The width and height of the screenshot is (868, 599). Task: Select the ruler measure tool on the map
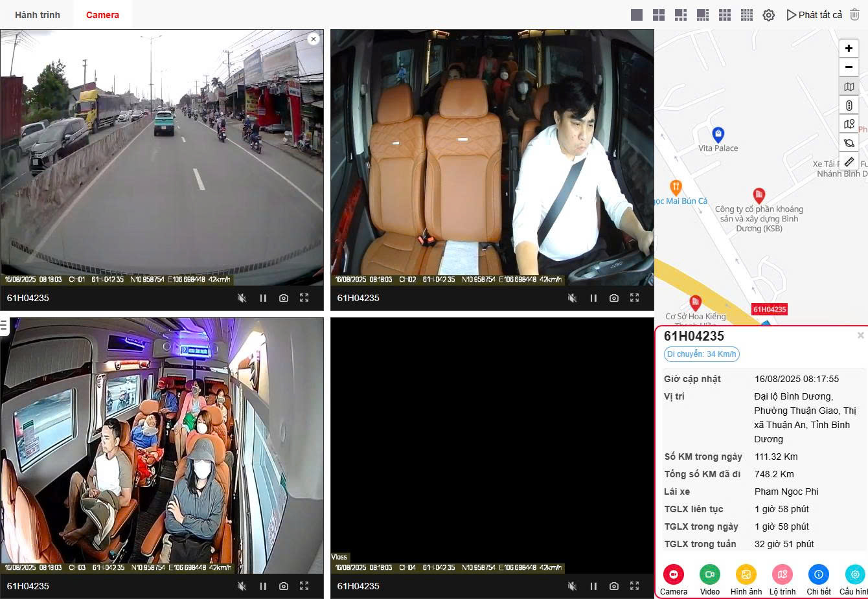849,161
